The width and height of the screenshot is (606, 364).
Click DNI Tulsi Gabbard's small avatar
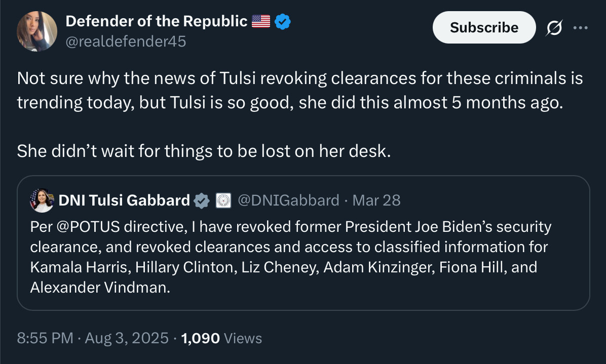pyautogui.click(x=42, y=200)
